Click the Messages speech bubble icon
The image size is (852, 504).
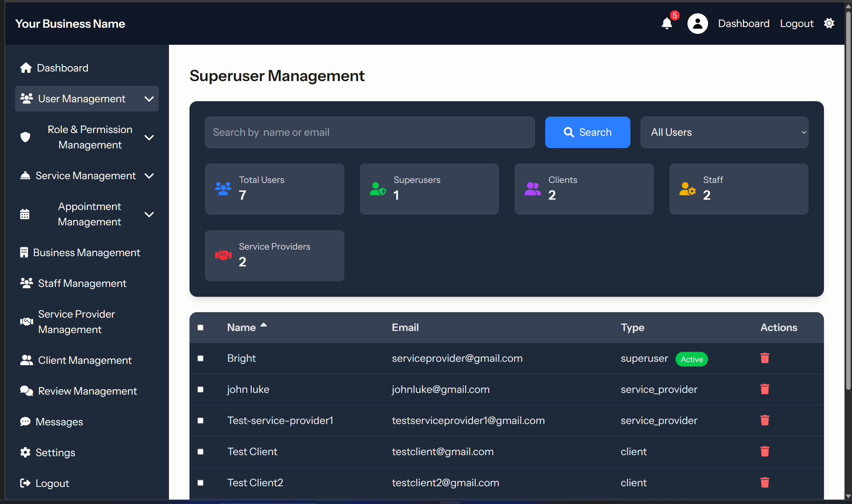(25, 422)
